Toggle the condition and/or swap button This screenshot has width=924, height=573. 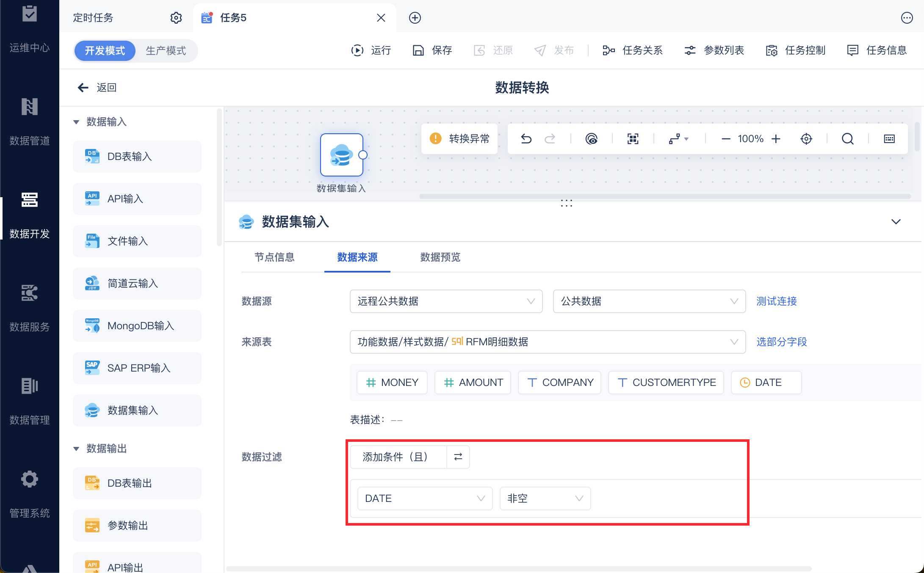tap(458, 457)
